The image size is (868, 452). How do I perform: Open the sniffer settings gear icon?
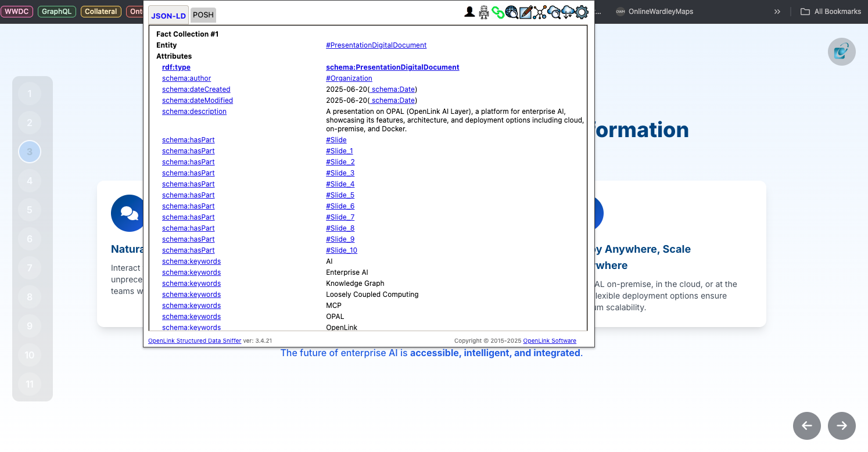(x=582, y=12)
